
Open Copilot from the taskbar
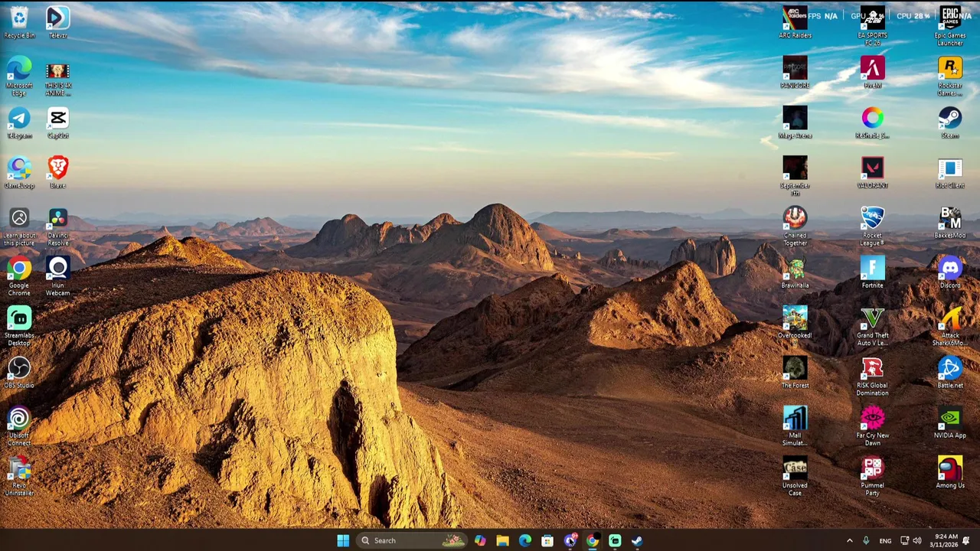tap(479, 540)
